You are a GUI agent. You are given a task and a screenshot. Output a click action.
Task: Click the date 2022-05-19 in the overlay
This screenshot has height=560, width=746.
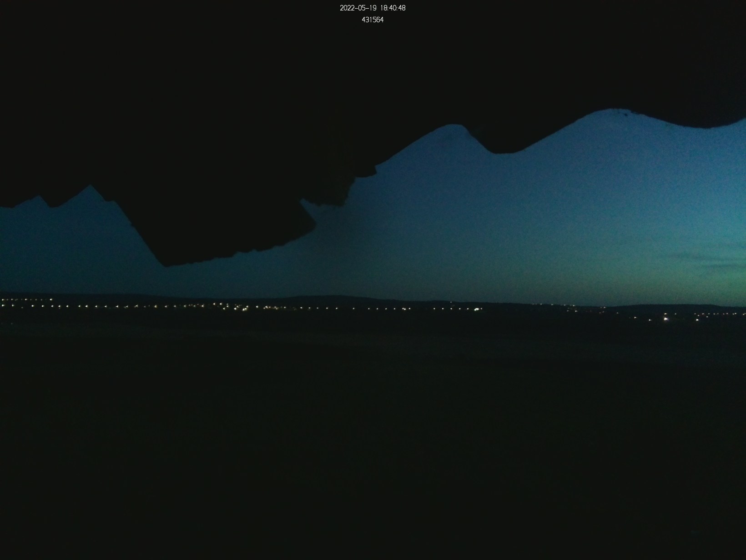358,8
